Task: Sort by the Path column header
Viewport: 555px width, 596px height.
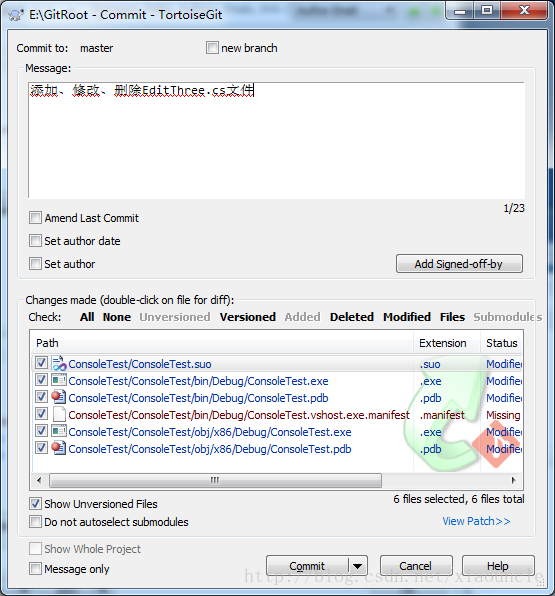Action: [x=222, y=343]
